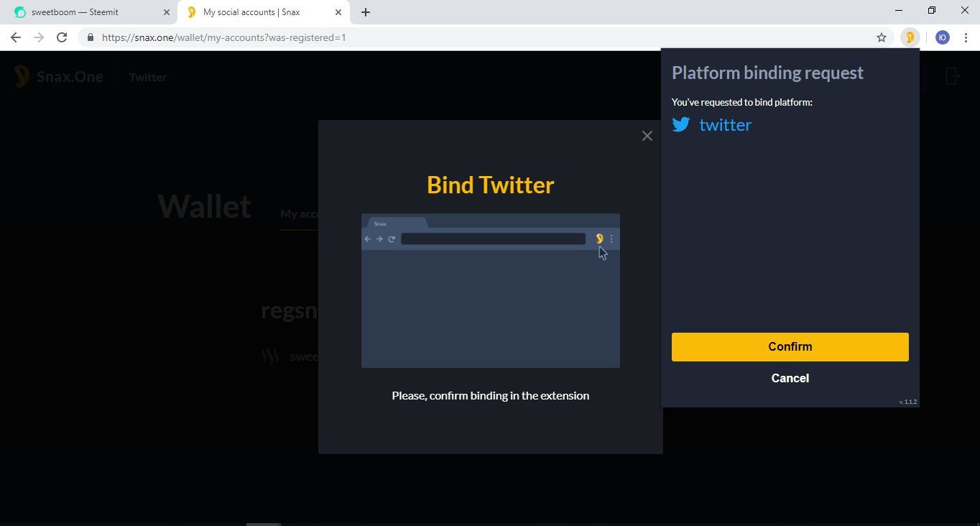The height and width of the screenshot is (526, 980).
Task: Minimize the Chrome window
Action: click(x=900, y=10)
